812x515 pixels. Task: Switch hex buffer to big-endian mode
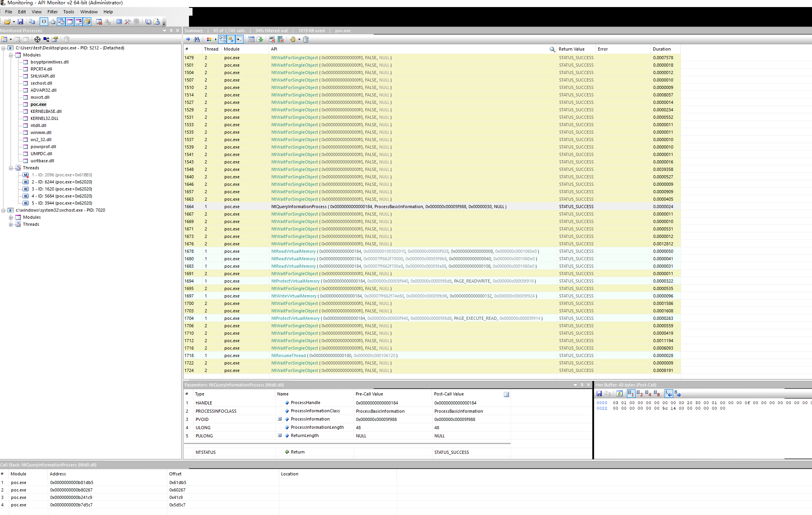678,394
